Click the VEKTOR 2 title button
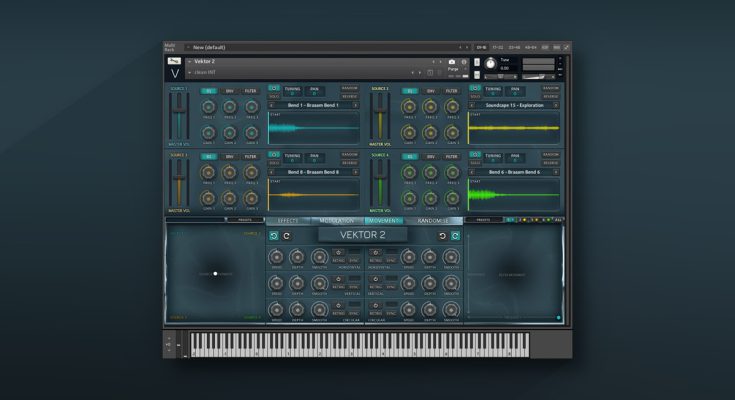 (x=363, y=235)
